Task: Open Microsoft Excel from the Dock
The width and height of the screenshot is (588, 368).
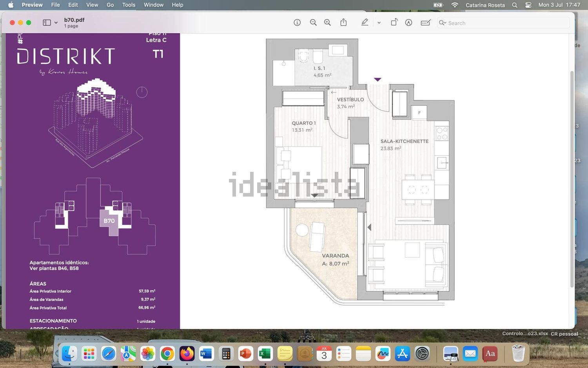Action: coord(265,353)
